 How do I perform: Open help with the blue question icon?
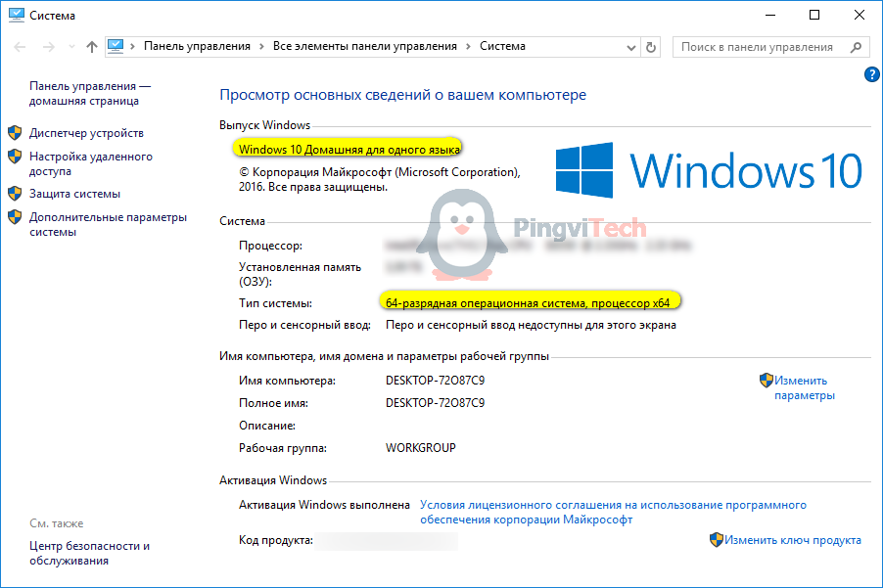tap(871, 74)
